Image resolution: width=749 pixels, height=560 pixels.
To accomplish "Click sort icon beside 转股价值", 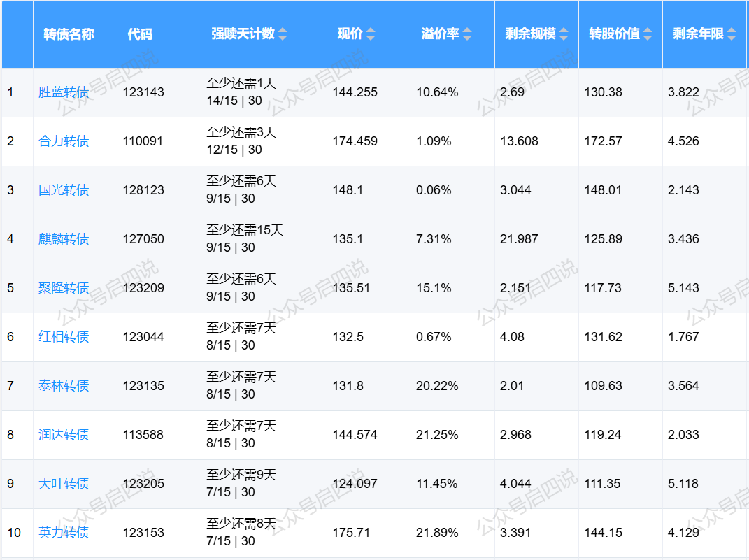I will [x=648, y=34].
